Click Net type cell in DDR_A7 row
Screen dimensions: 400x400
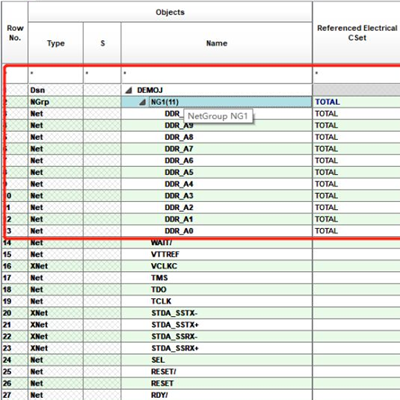tap(56, 149)
